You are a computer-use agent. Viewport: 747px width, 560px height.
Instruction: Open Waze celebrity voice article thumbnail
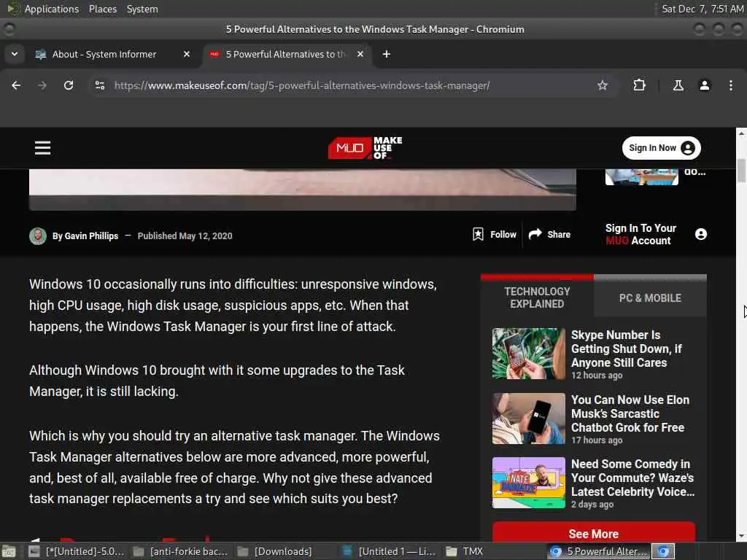point(528,483)
